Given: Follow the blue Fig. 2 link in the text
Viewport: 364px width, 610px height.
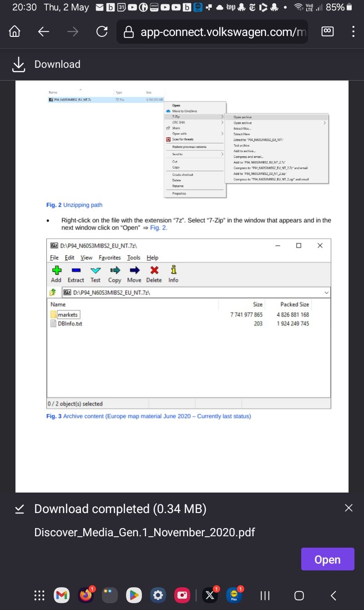Looking at the screenshot, I should pyautogui.click(x=158, y=228).
